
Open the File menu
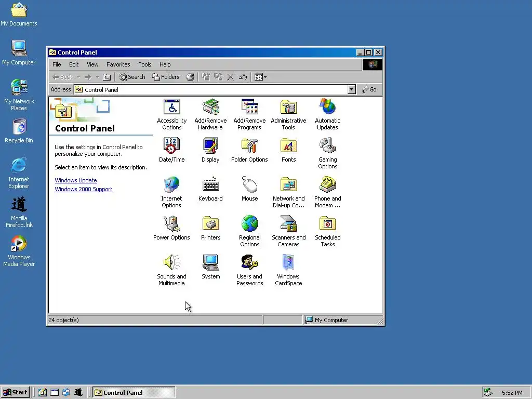[57, 64]
